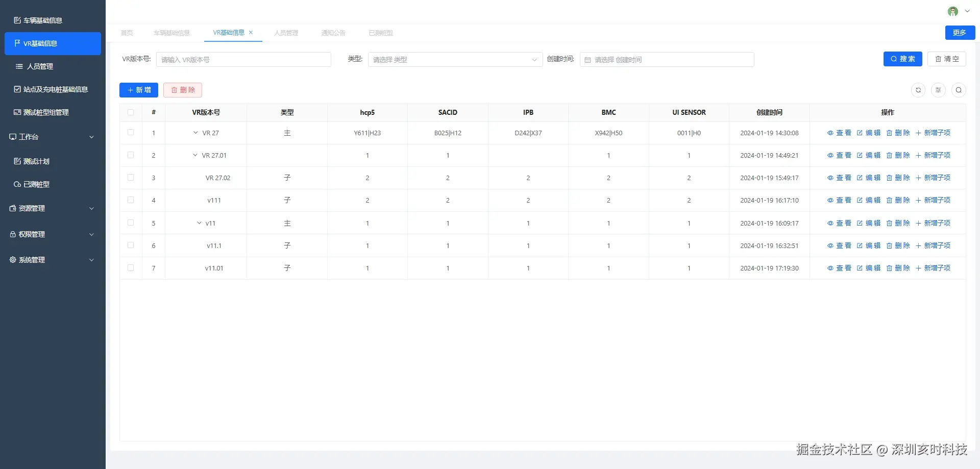
Task: Open the 创建时间 date picker
Action: (x=667, y=60)
